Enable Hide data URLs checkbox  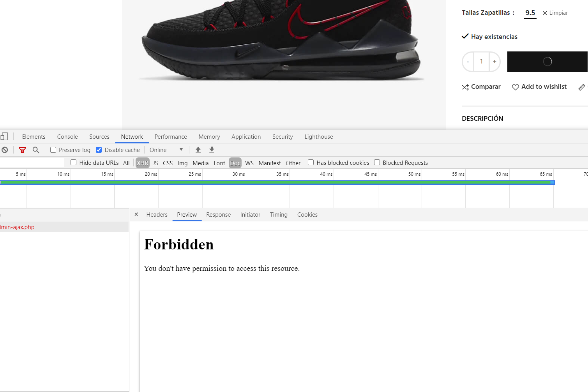[x=73, y=162]
